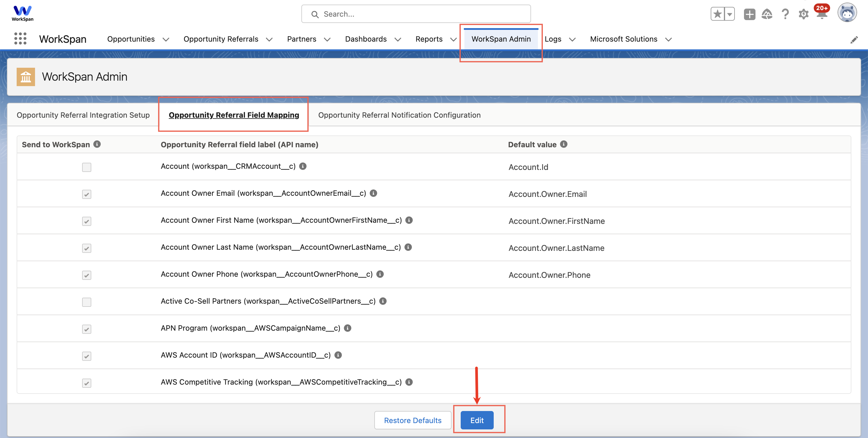Image resolution: width=868 pixels, height=438 pixels.
Task: Click the Account.Owner.FirstName default value
Action: pos(557,221)
